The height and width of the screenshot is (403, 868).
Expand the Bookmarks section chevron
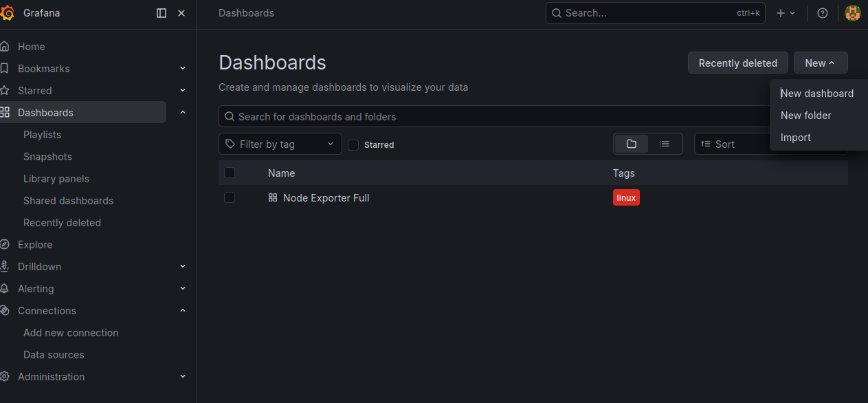click(183, 69)
